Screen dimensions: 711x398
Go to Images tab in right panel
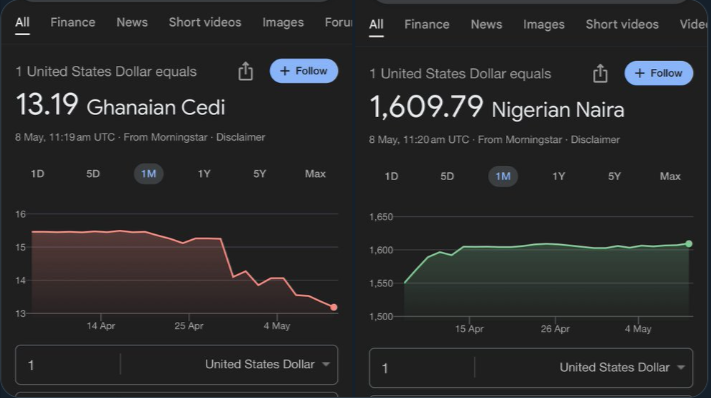pyautogui.click(x=544, y=24)
